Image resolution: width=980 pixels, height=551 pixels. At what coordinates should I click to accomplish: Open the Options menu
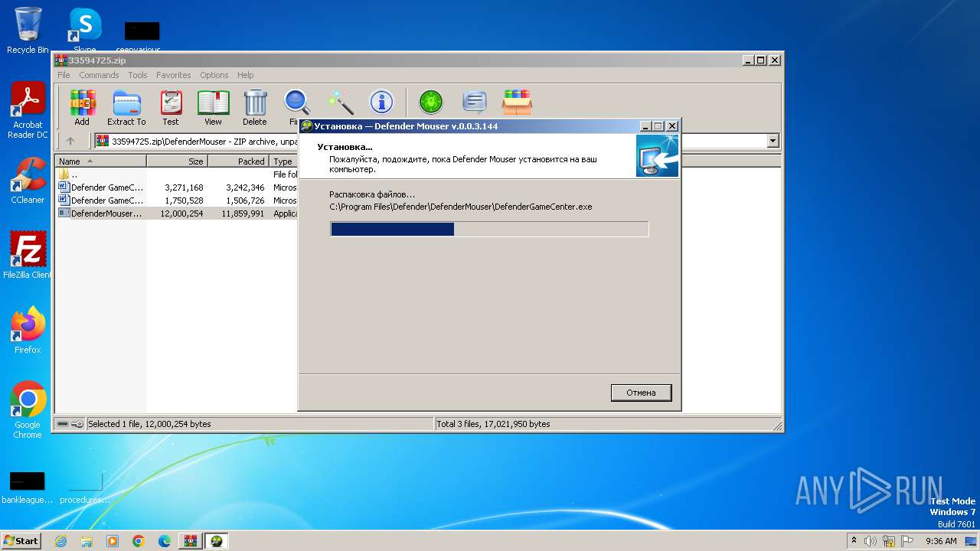pos(214,75)
